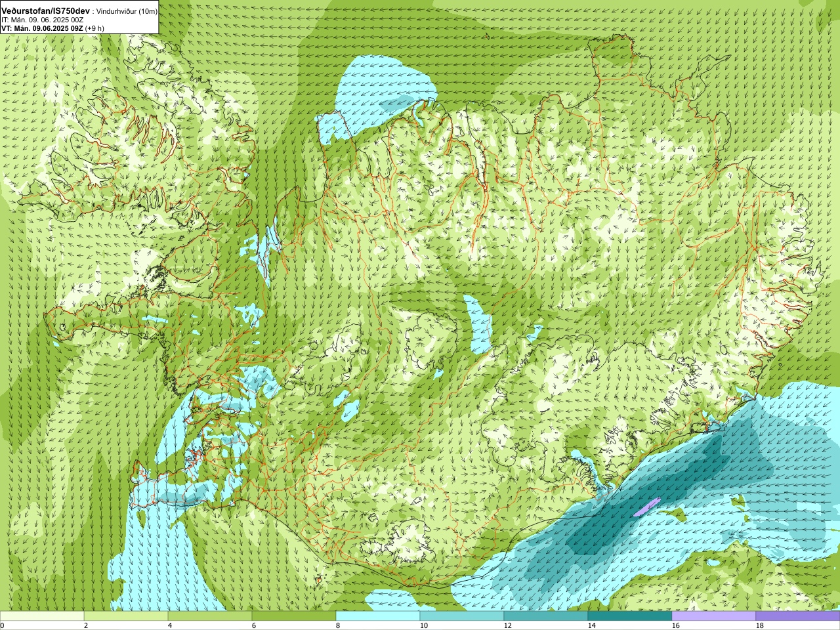Click the 14–16 dark teal legend segment

(x=630, y=616)
